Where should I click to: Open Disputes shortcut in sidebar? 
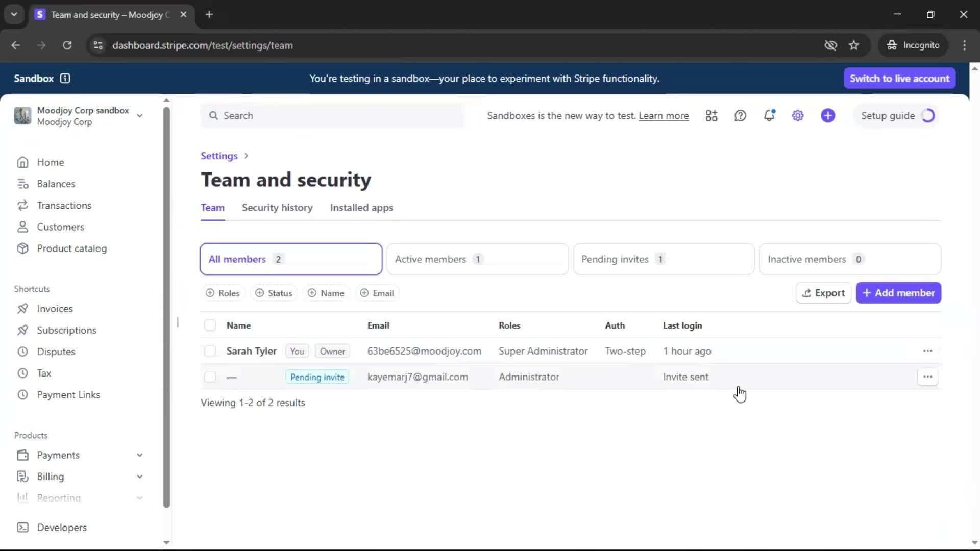pos(56,352)
